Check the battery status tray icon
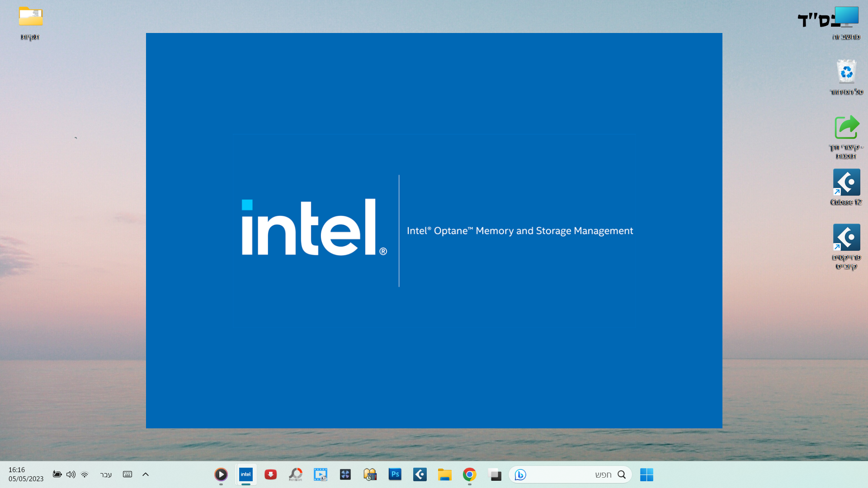 coord(57,474)
